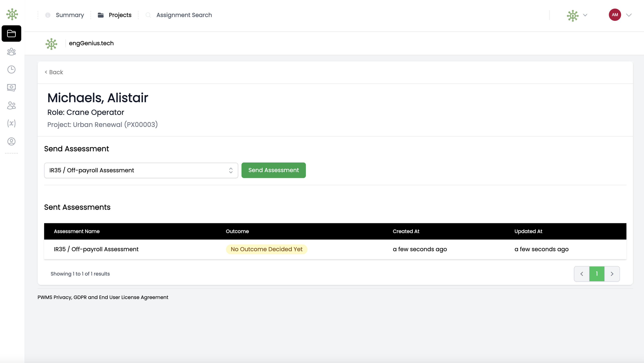The image size is (644, 363).
Task: Open the folder projects icon in sidebar
Action: click(11, 33)
